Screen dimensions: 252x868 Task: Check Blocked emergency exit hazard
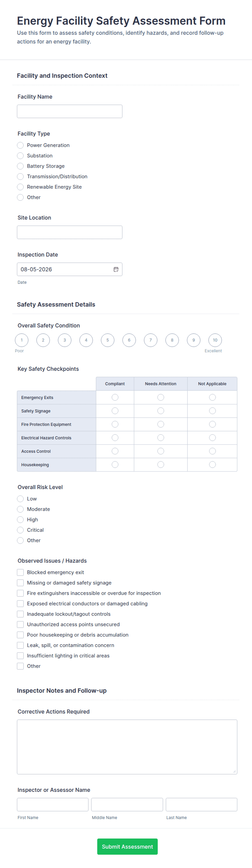(x=20, y=572)
